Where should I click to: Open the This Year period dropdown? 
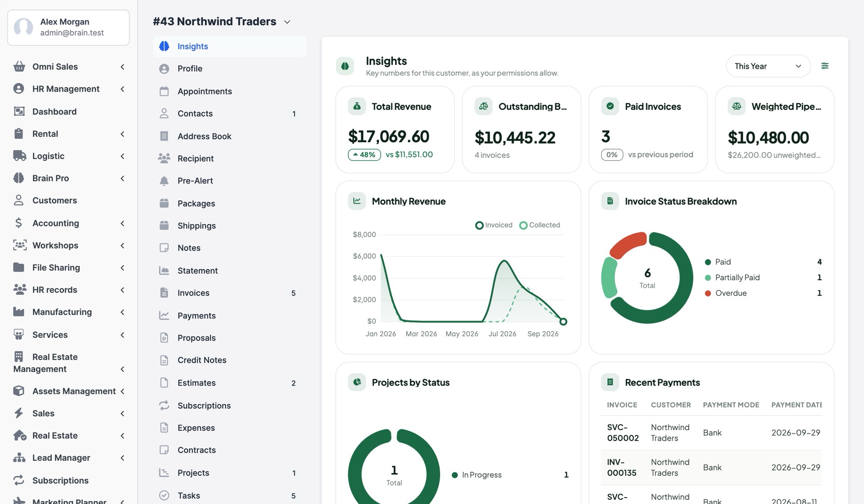768,66
